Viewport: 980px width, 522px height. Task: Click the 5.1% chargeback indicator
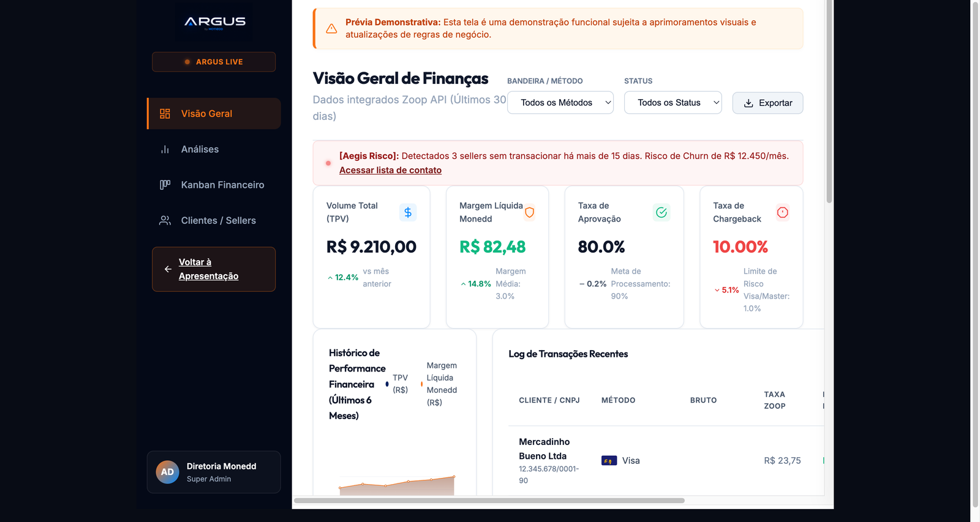(x=726, y=290)
